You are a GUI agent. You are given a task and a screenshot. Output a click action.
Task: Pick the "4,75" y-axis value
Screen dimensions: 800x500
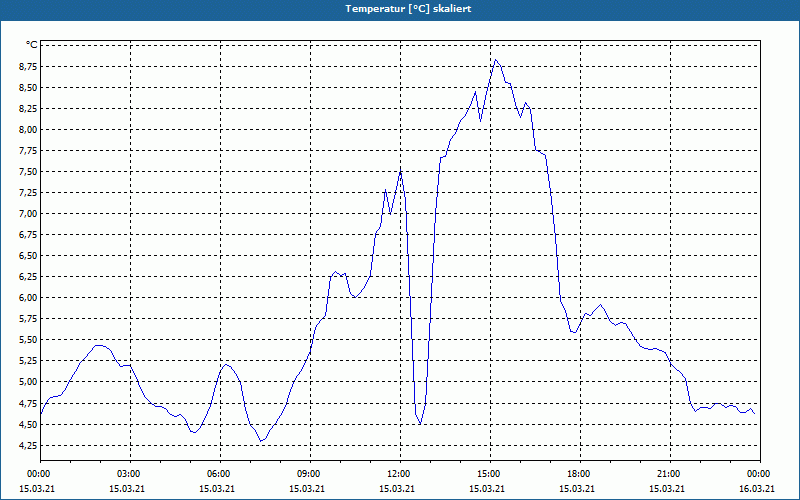pos(29,403)
